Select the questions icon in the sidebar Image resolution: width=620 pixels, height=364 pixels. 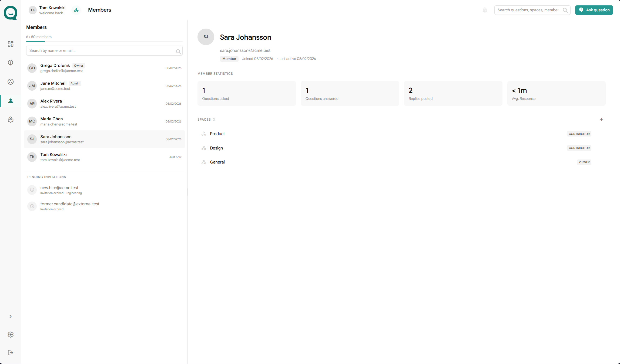11,63
